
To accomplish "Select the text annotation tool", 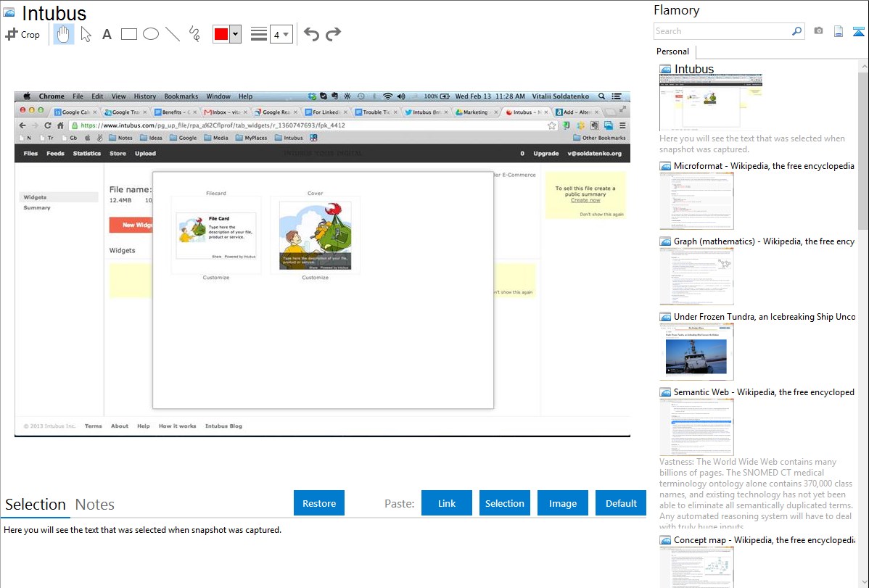I will coord(107,34).
